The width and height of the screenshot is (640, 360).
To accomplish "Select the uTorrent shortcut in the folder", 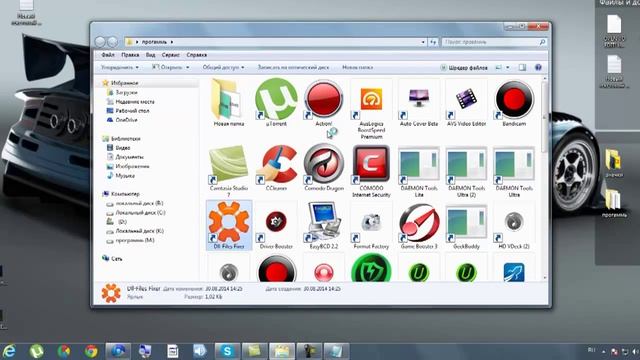I will (276, 103).
